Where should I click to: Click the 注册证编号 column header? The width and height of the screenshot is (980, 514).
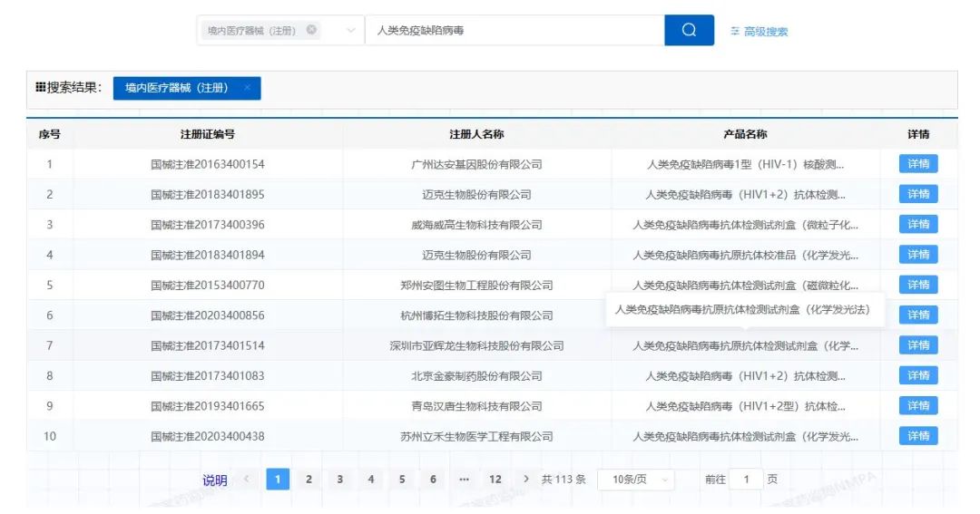(207, 134)
